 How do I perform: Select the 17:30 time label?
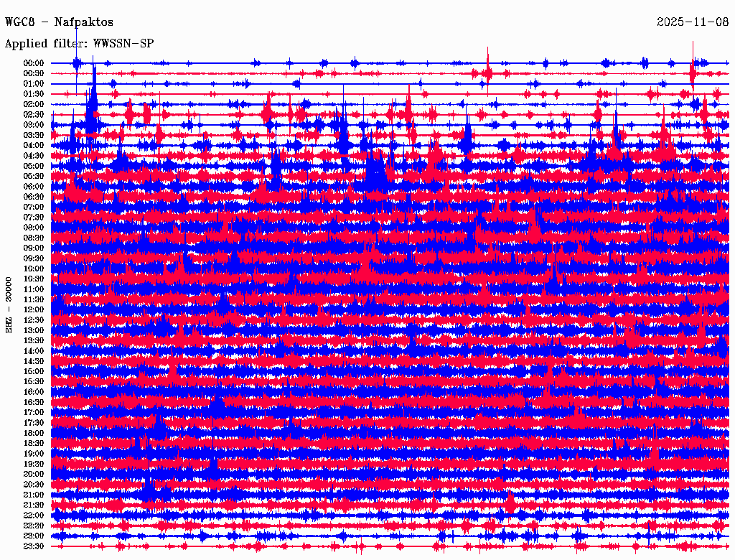coord(34,423)
